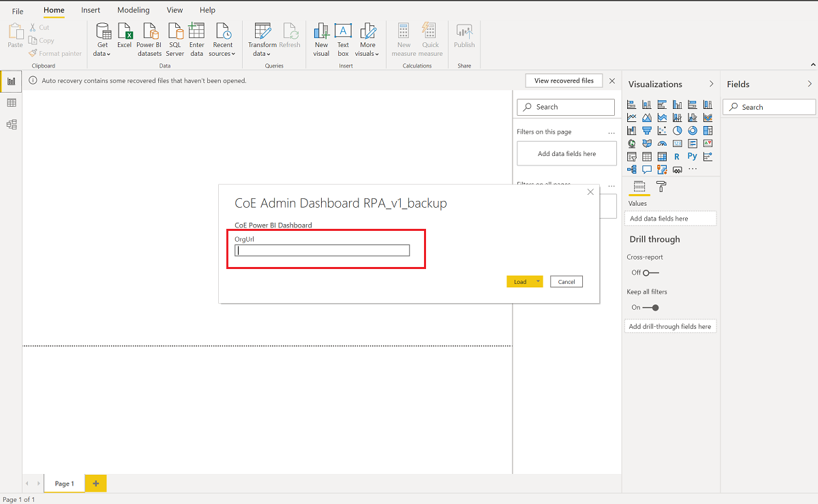Select the Stacked bar chart visual
818x504 pixels.
tap(631, 104)
